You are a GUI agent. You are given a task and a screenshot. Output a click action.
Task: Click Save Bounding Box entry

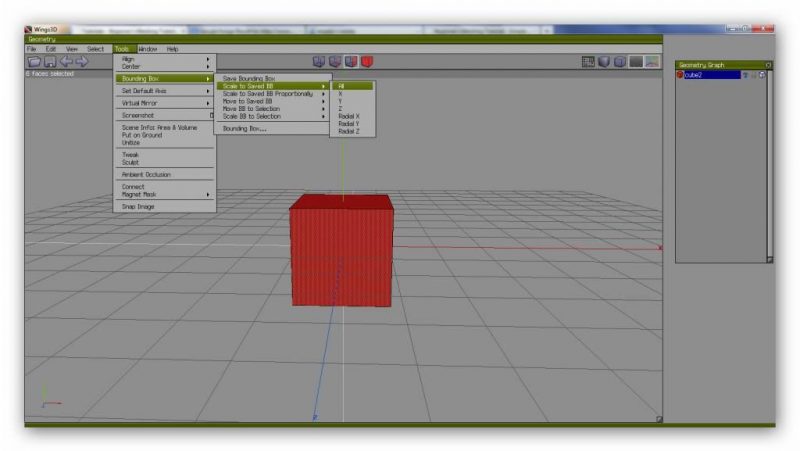tap(249, 78)
